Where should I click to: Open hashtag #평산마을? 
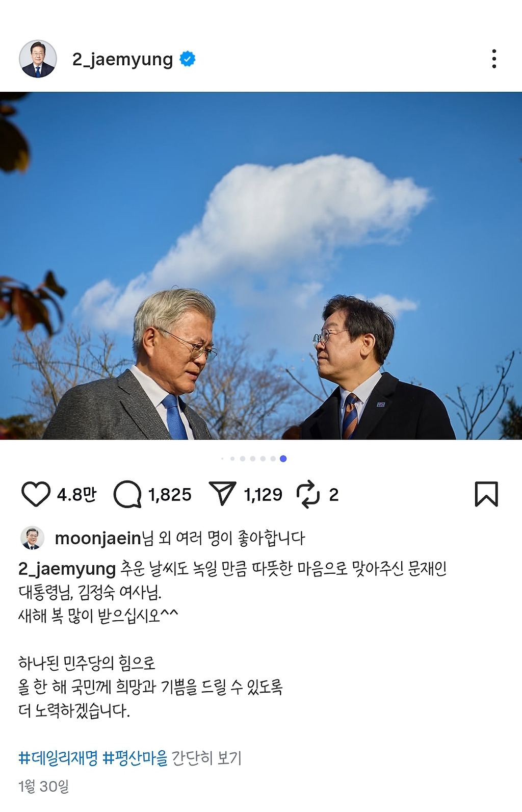(x=135, y=758)
